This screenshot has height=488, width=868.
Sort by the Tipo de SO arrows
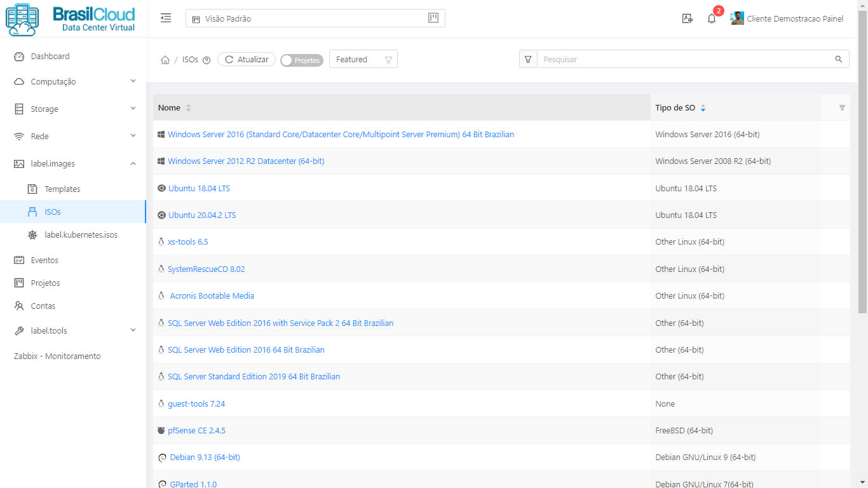coord(703,108)
